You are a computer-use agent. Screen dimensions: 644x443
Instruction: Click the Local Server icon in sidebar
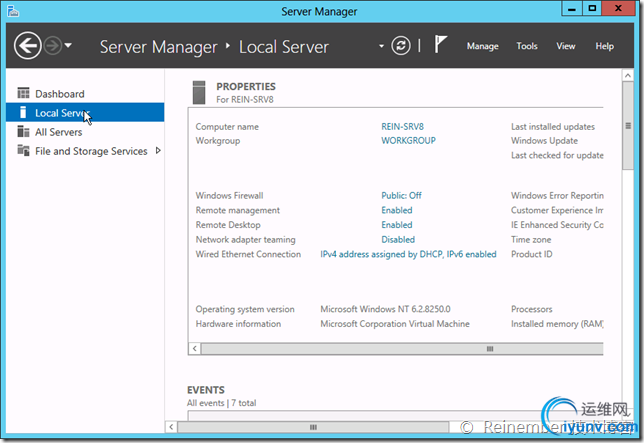[23, 112]
